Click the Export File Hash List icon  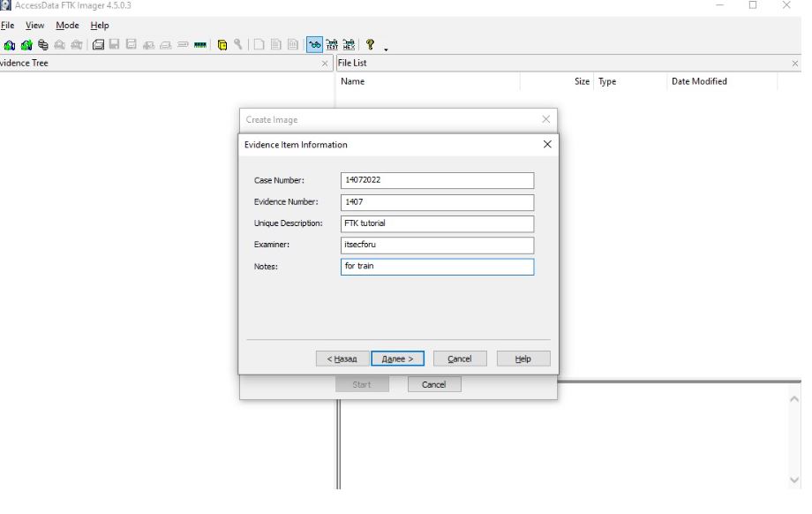(276, 44)
